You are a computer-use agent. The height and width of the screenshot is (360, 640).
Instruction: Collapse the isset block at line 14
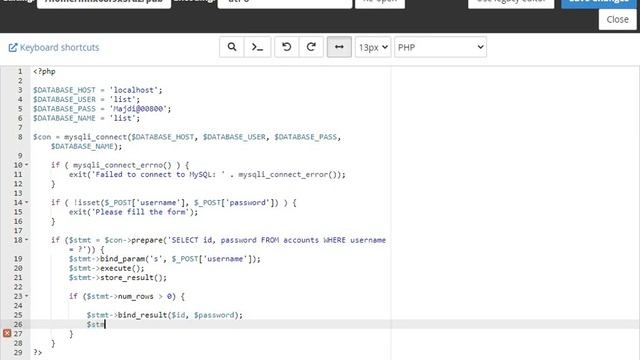pyautogui.click(x=27, y=202)
